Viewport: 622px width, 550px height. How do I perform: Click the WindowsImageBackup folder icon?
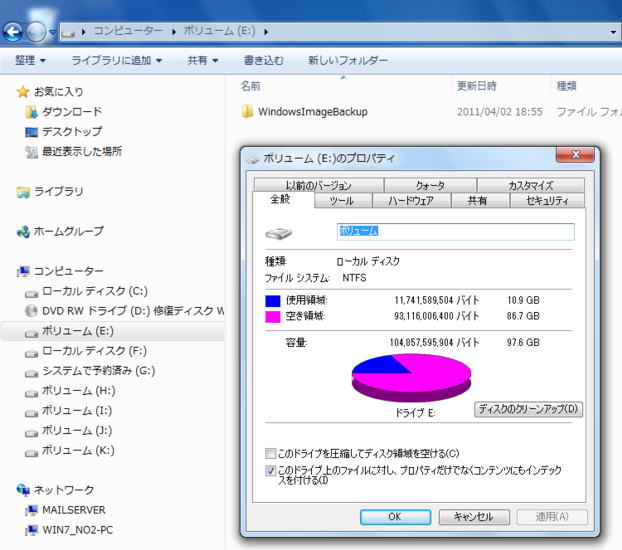(248, 112)
